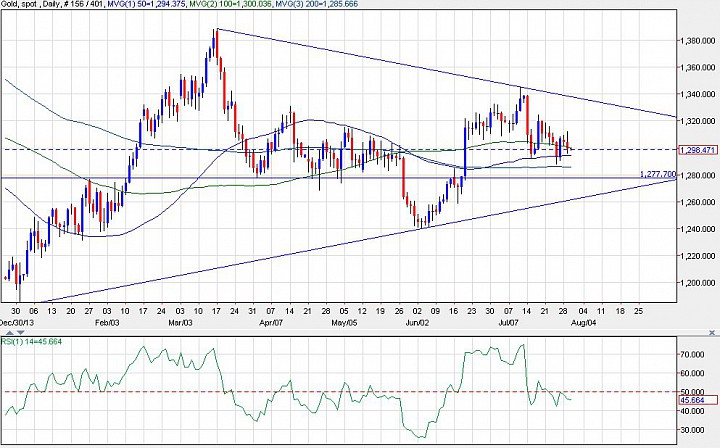Click the RSI(1) 14=45.664 label
The image size is (720, 448).
(32, 342)
